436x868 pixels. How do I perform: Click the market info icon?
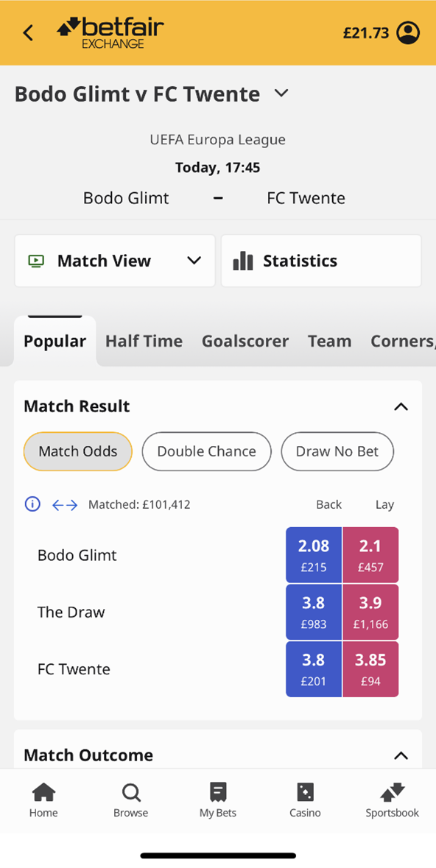tap(32, 504)
